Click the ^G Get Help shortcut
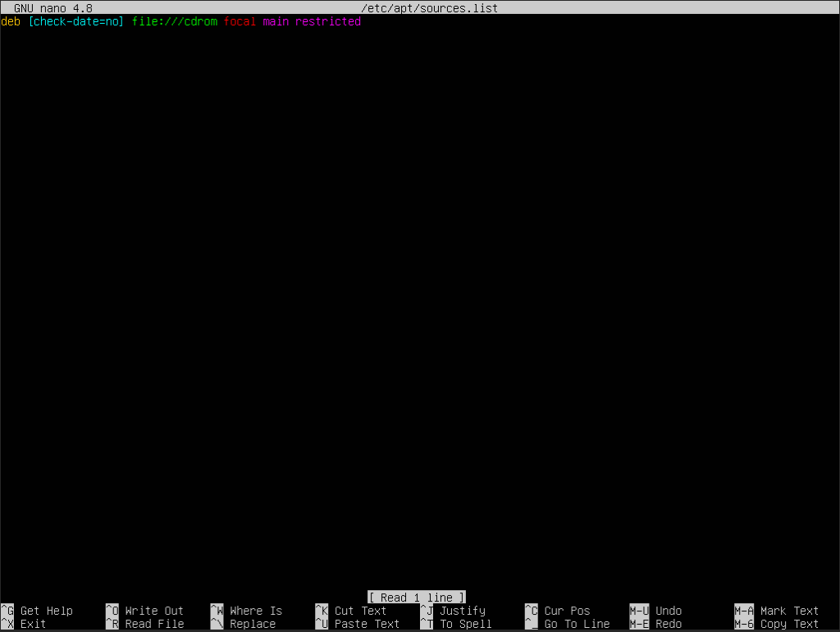This screenshot has height=632, width=840. click(x=37, y=611)
